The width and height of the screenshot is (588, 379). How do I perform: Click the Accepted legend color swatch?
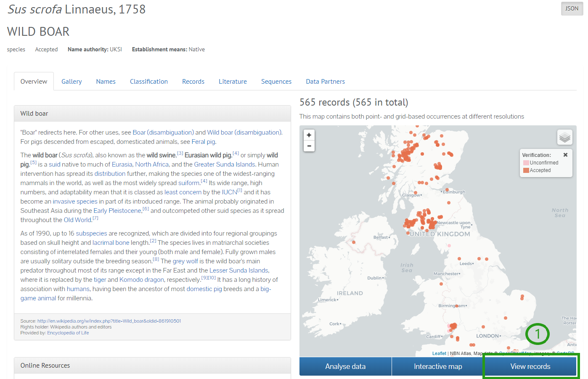pos(526,170)
